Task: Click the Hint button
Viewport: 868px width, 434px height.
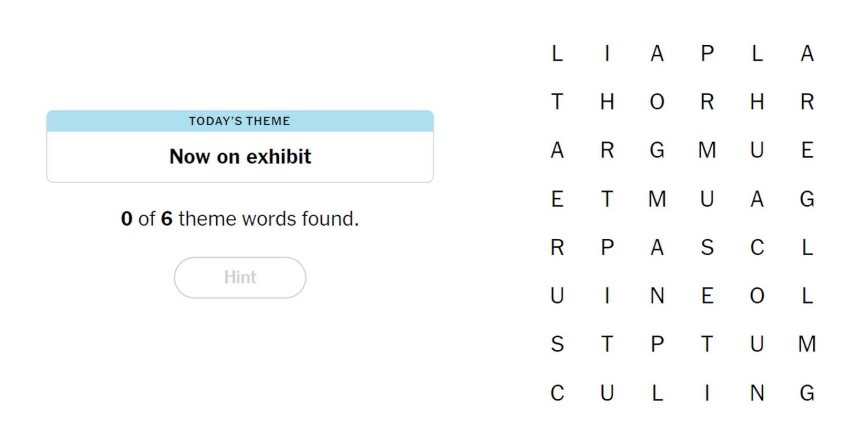Action: click(x=240, y=277)
